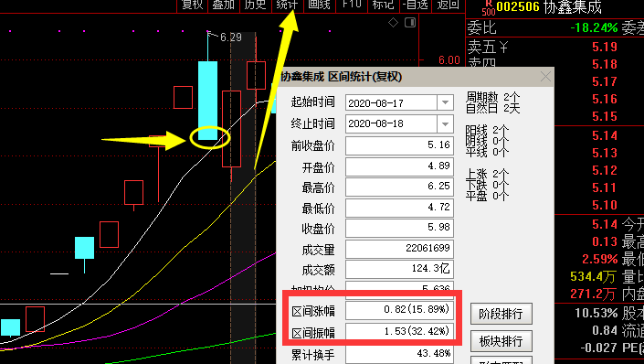Toggle the side panel icon beside diamond
The image size is (644, 364).
[410, 23]
